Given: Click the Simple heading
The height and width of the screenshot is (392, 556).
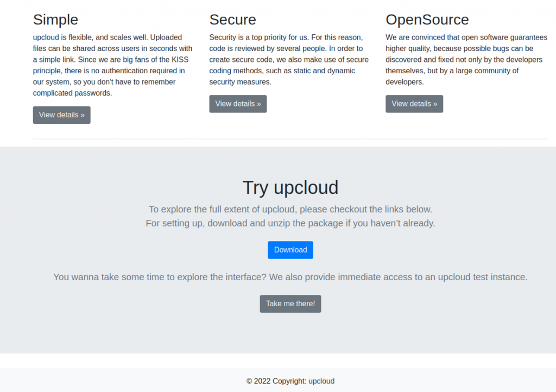Looking at the screenshot, I should (x=55, y=20).
